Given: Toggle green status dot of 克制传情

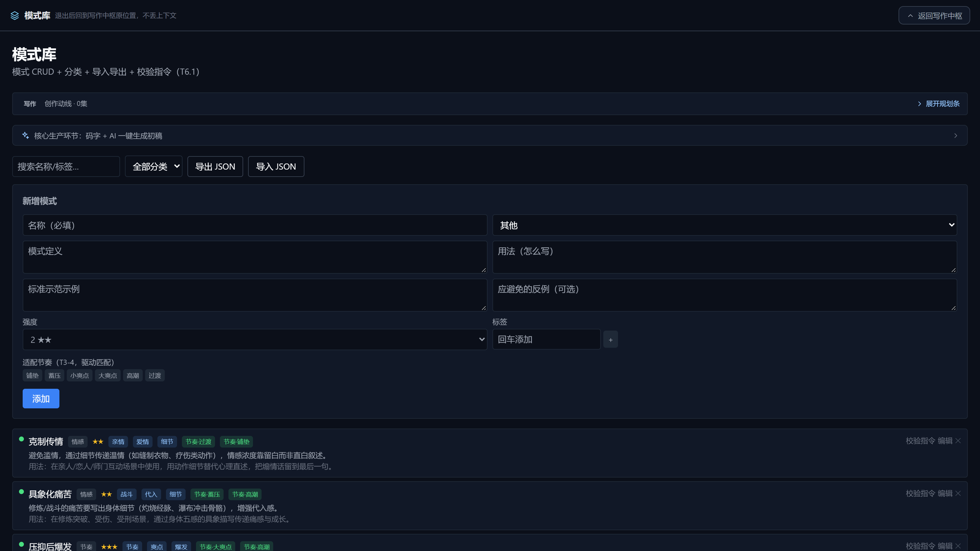Looking at the screenshot, I should [21, 439].
